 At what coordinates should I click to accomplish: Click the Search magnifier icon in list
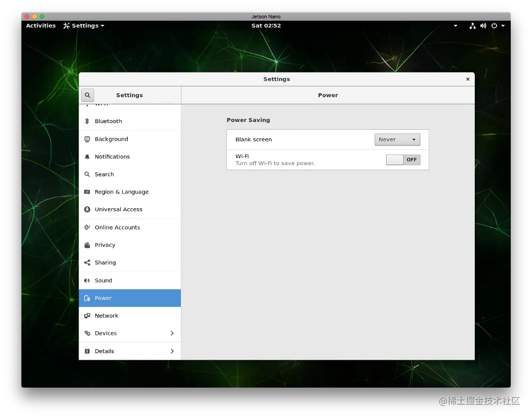[x=87, y=174]
